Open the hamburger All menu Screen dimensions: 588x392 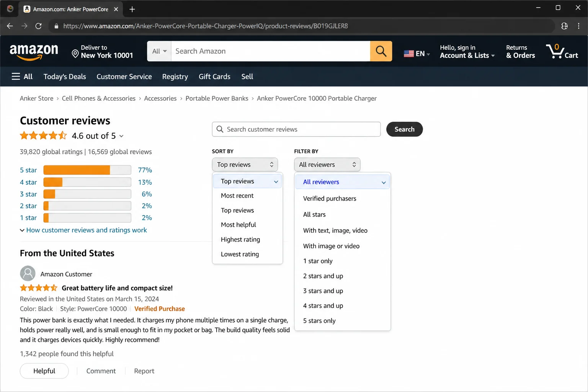pyautogui.click(x=22, y=77)
